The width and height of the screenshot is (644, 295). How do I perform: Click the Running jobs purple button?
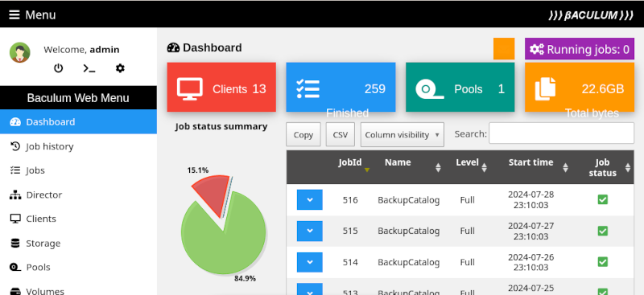[x=580, y=49]
